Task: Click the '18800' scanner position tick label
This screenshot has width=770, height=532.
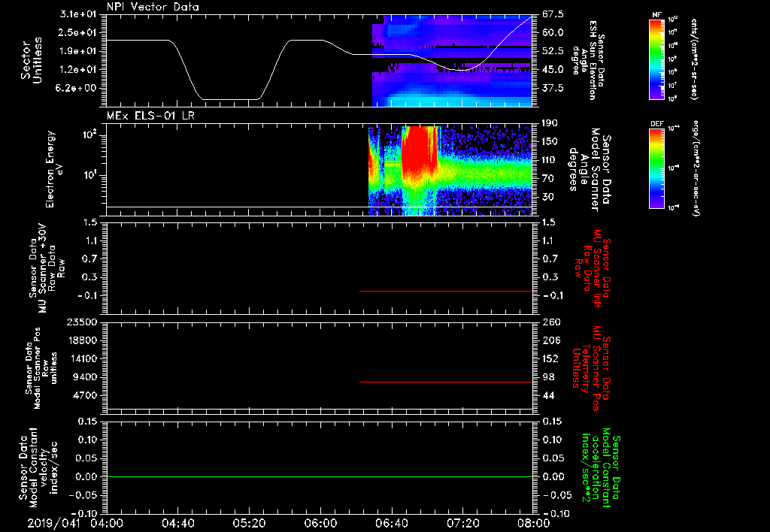Action: (82, 340)
